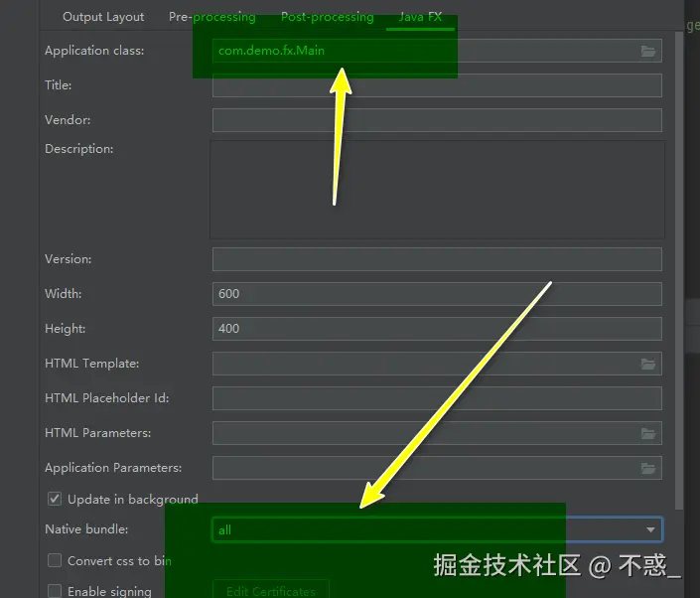Focus the Application Parameters field
This screenshot has height=598, width=700.
(x=437, y=468)
